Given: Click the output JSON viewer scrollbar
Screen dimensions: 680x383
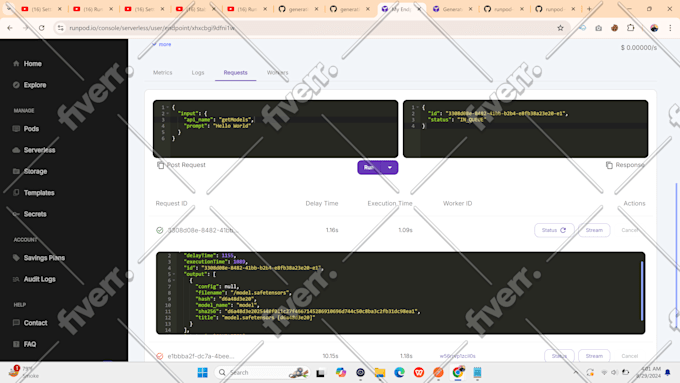Looking at the screenshot, I should [x=642, y=291].
